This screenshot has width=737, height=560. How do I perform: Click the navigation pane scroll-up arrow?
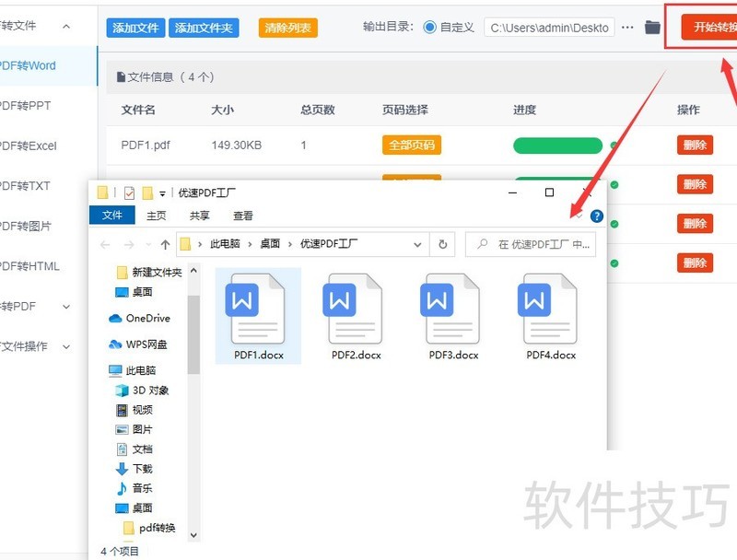(x=193, y=271)
